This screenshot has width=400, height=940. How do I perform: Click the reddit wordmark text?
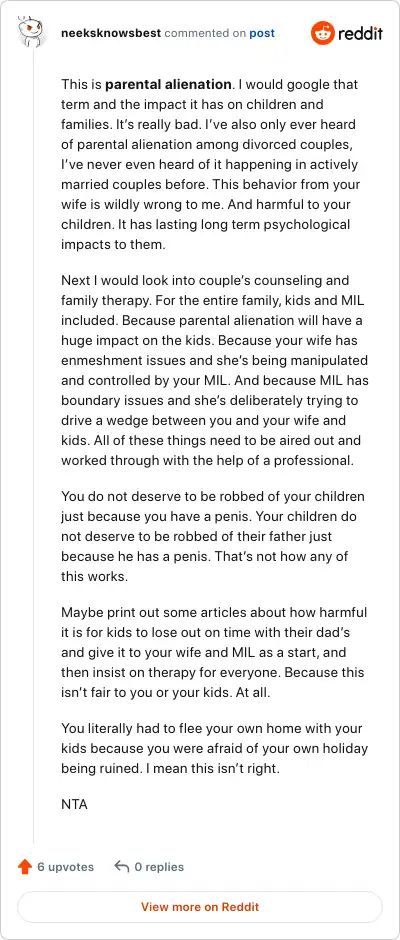tap(360, 34)
